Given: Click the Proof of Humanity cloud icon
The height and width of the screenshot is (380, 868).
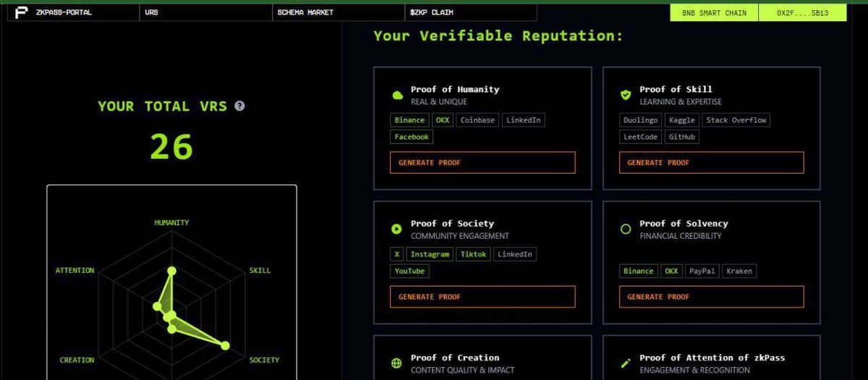Looking at the screenshot, I should pyautogui.click(x=396, y=95).
